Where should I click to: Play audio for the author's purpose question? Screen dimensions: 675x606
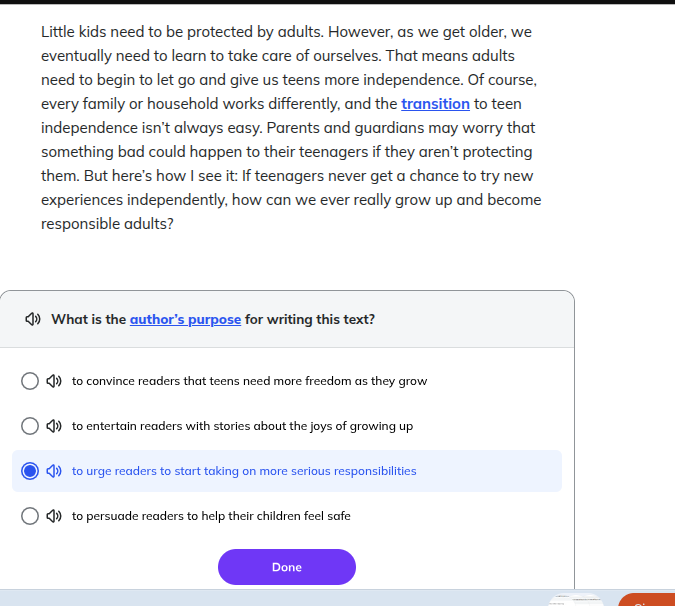33,320
